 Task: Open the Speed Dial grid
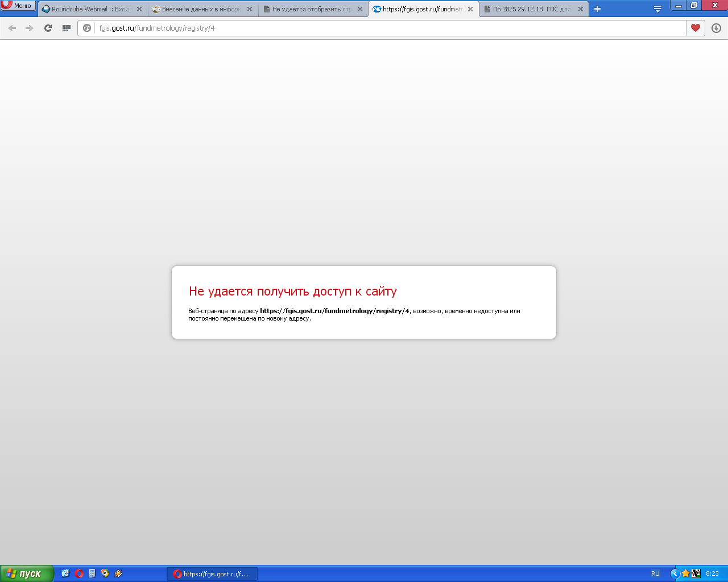[x=67, y=28]
